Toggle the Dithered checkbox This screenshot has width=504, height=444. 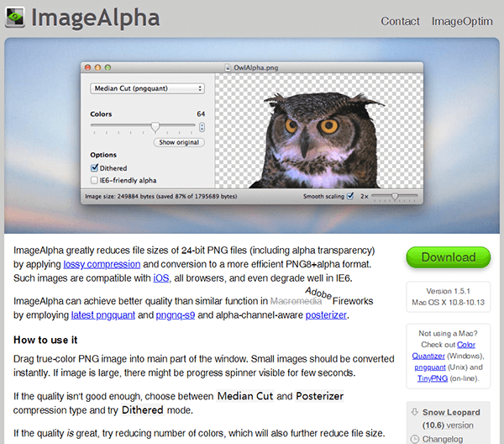[x=94, y=167]
